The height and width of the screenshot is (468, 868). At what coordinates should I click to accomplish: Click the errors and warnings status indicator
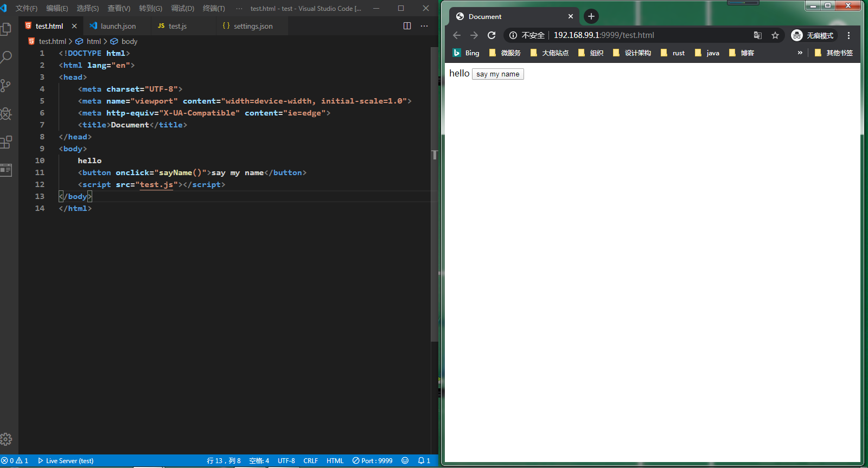15,461
